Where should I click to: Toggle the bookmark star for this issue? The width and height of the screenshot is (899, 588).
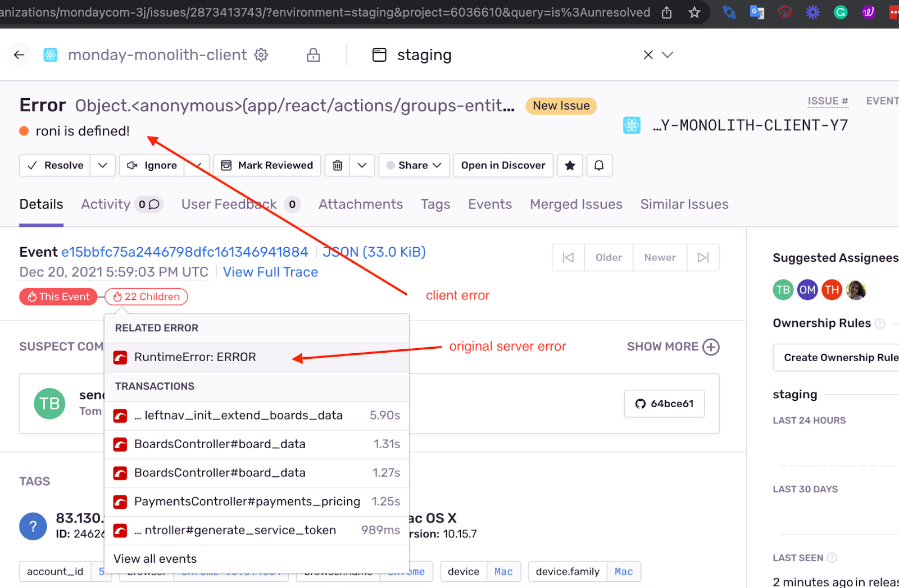click(x=570, y=165)
